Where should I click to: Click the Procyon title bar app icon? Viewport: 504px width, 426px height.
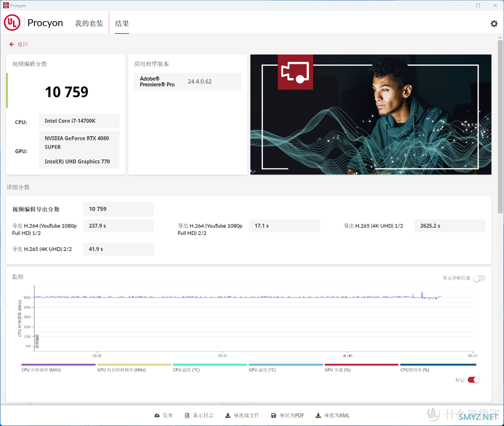click(x=6, y=6)
